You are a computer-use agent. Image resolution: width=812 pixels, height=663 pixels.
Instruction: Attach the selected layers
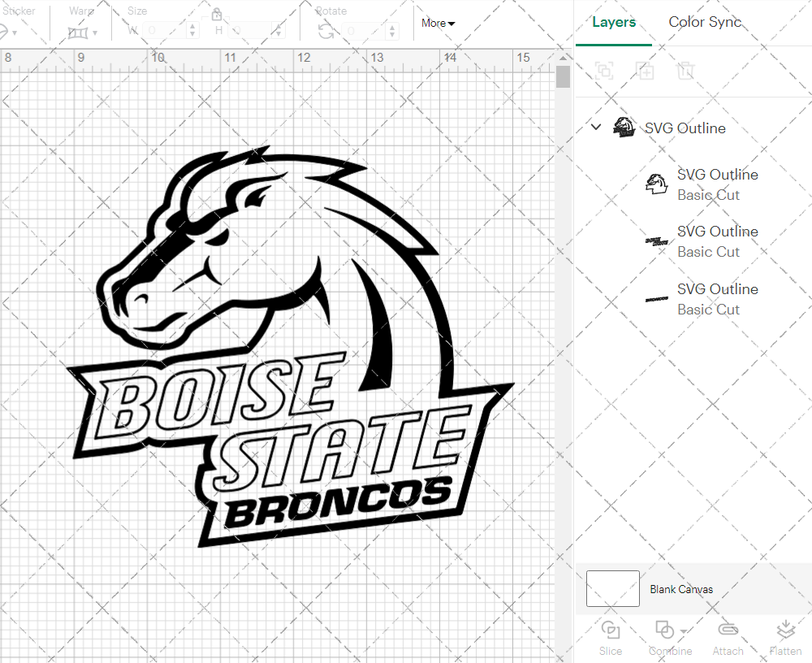tap(728, 636)
